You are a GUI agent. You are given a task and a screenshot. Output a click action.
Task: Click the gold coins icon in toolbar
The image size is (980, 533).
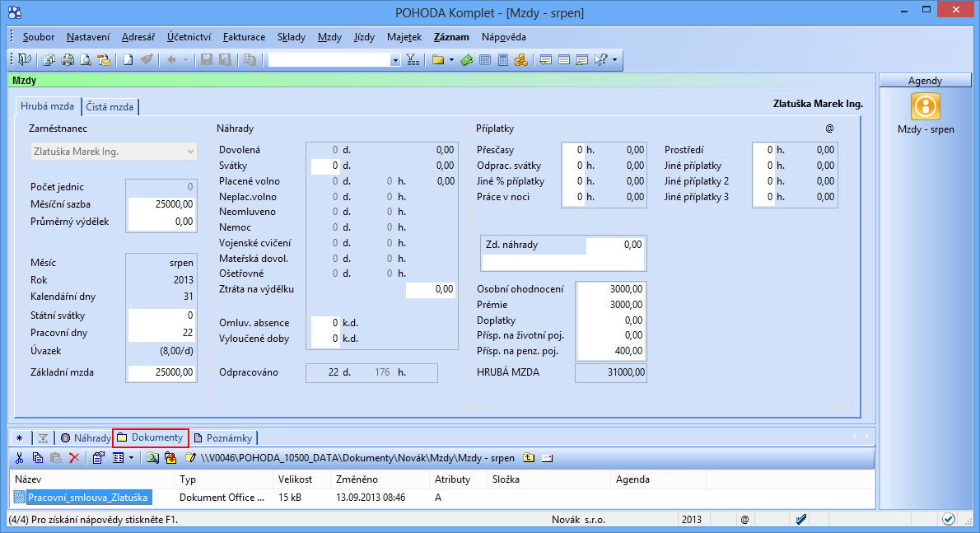520,59
